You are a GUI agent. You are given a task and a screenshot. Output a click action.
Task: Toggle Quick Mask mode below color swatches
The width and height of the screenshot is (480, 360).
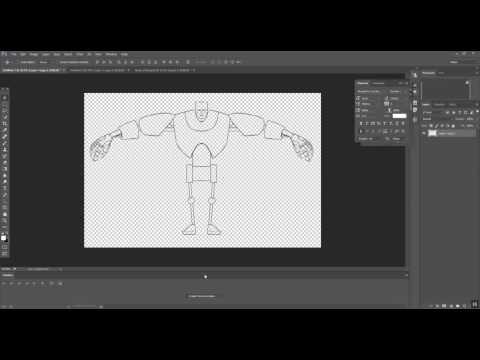tap(5, 247)
